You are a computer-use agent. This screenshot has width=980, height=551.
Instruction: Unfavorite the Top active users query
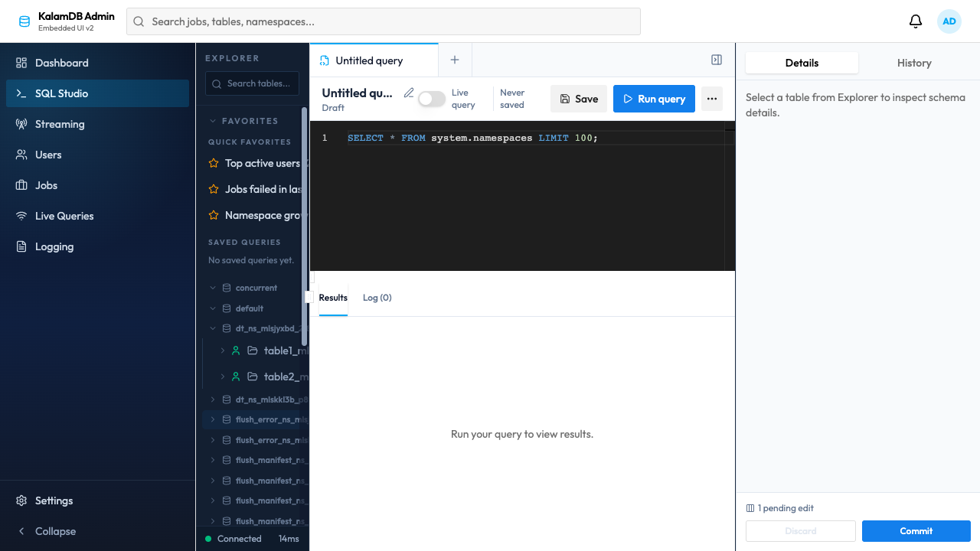[213, 163]
